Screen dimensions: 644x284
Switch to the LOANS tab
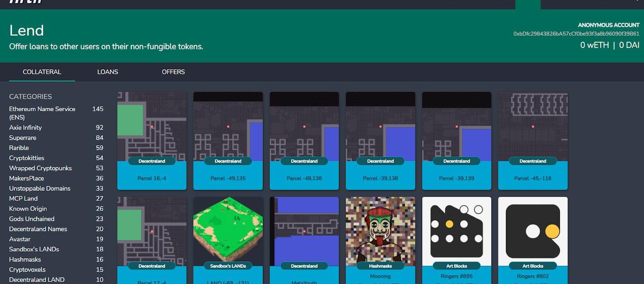[x=107, y=72]
